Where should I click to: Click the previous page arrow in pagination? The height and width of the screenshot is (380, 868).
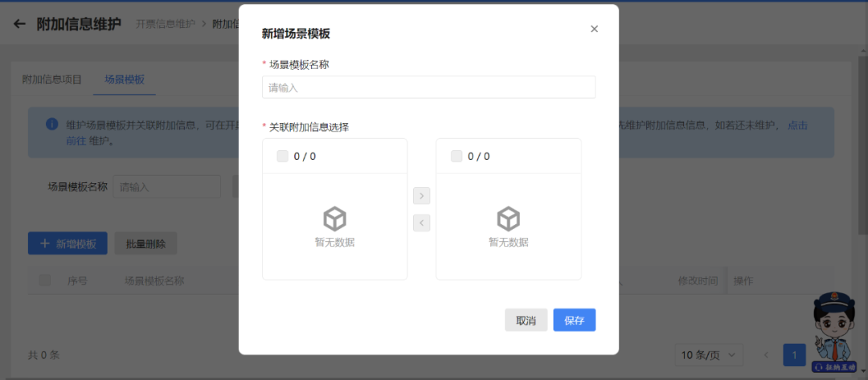pos(766,355)
